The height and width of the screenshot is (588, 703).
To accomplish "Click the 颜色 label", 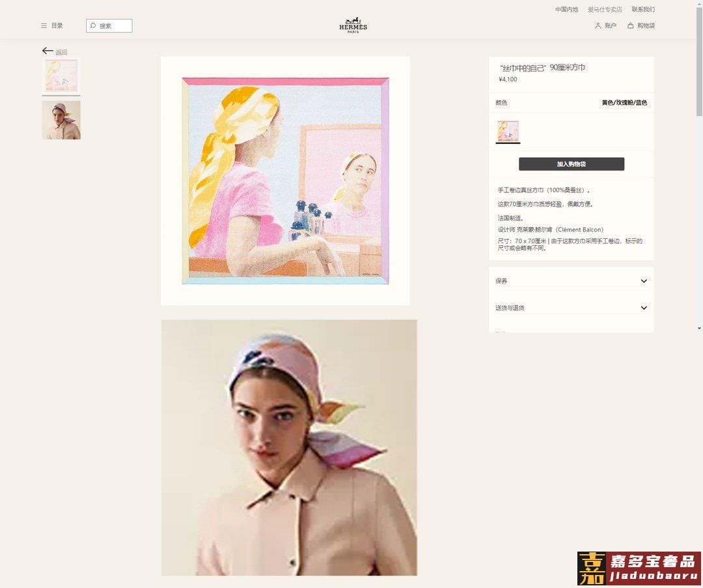I will coord(501,103).
